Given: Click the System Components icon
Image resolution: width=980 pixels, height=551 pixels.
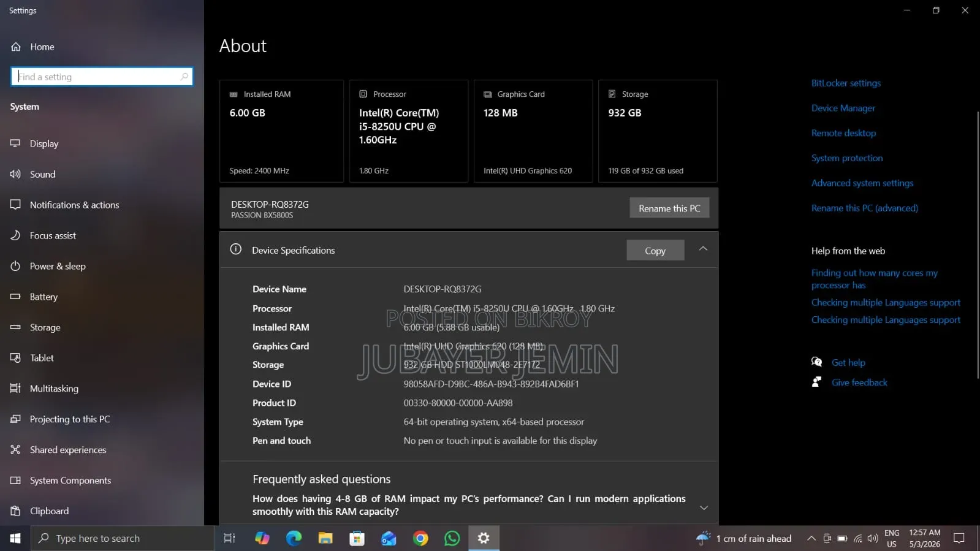Looking at the screenshot, I should [x=15, y=481].
